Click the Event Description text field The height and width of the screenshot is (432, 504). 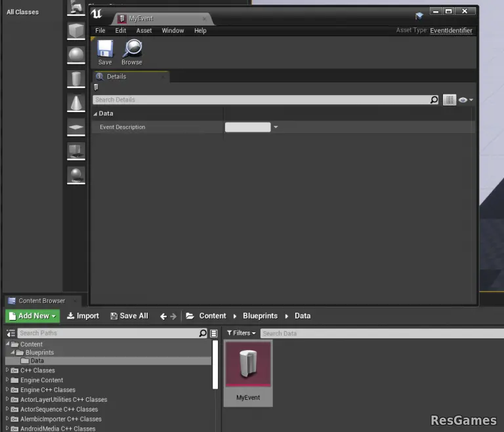click(248, 127)
